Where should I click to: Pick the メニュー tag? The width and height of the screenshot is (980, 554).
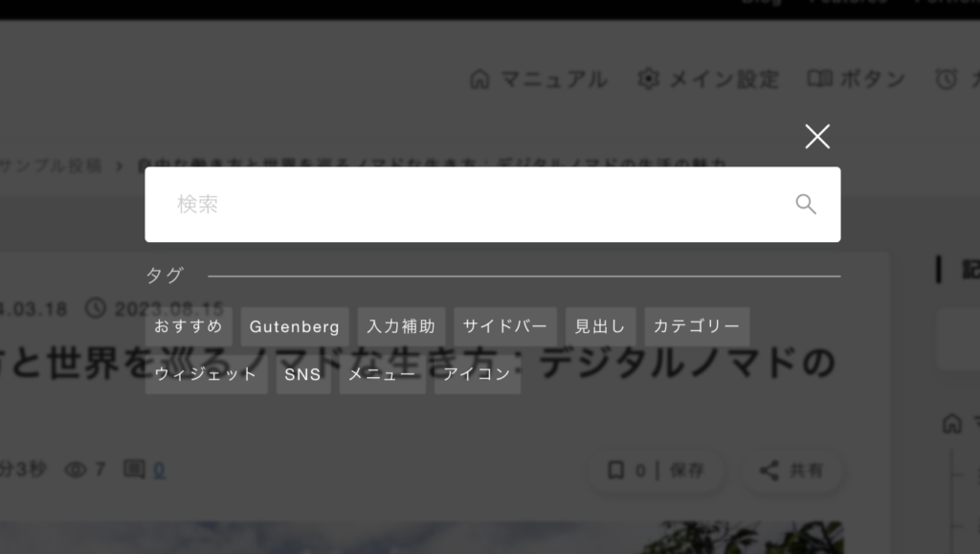383,374
